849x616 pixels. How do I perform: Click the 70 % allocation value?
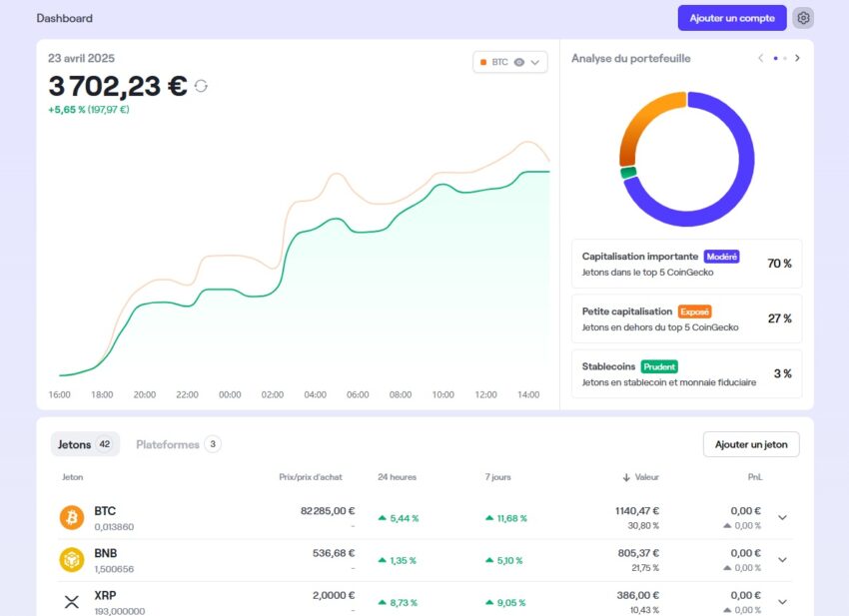tap(779, 264)
